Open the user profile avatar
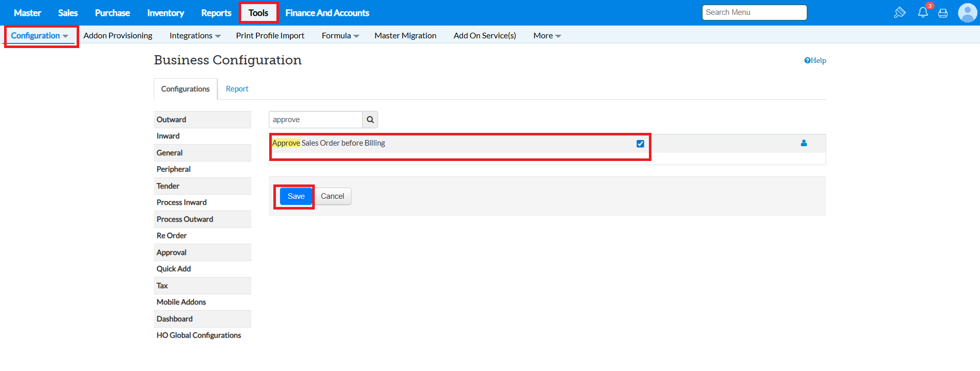This screenshot has width=980, height=371. click(x=967, y=13)
